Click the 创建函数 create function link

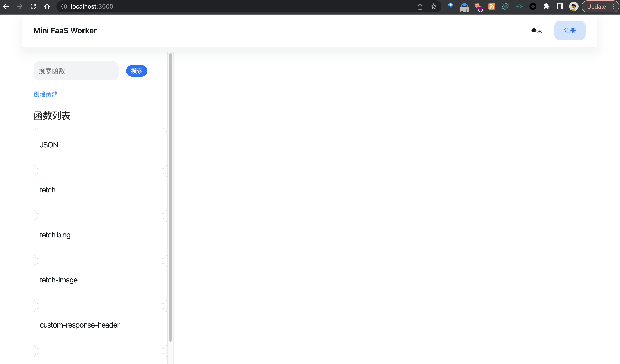[46, 94]
